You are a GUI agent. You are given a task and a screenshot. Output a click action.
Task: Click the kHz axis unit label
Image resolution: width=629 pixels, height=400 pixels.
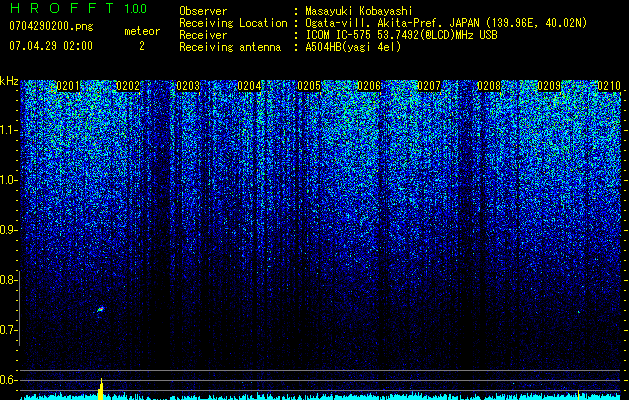pyautogui.click(x=9, y=81)
